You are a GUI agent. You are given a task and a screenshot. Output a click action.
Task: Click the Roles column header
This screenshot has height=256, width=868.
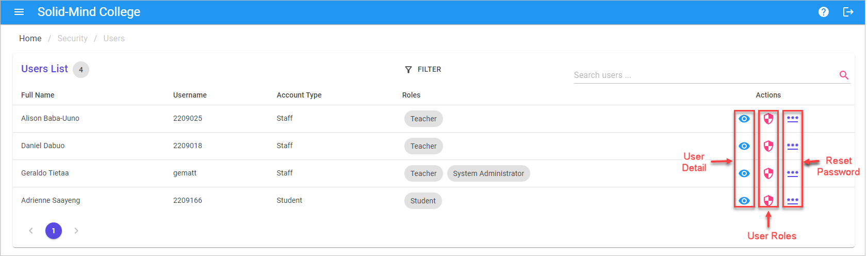point(411,95)
